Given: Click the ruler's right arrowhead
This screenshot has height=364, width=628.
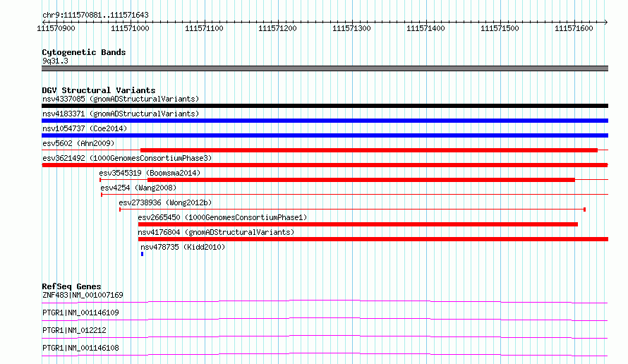Looking at the screenshot, I should 606,22.
